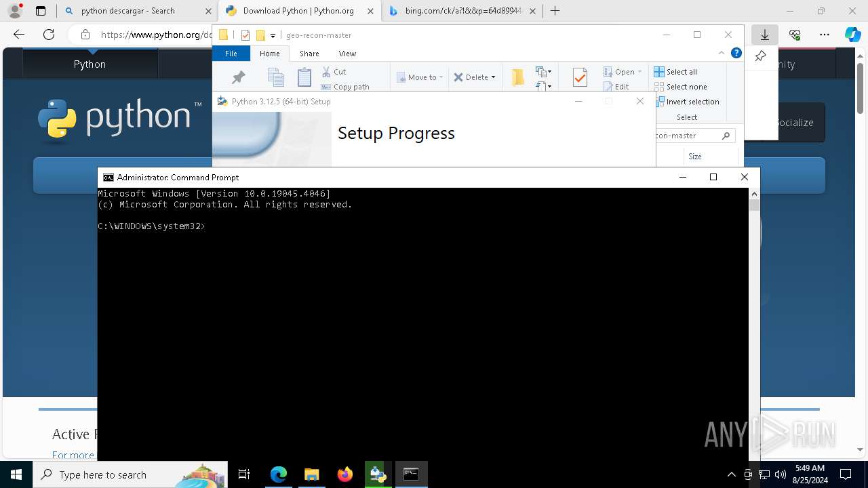Click Python installer taskbar icon

378,474
